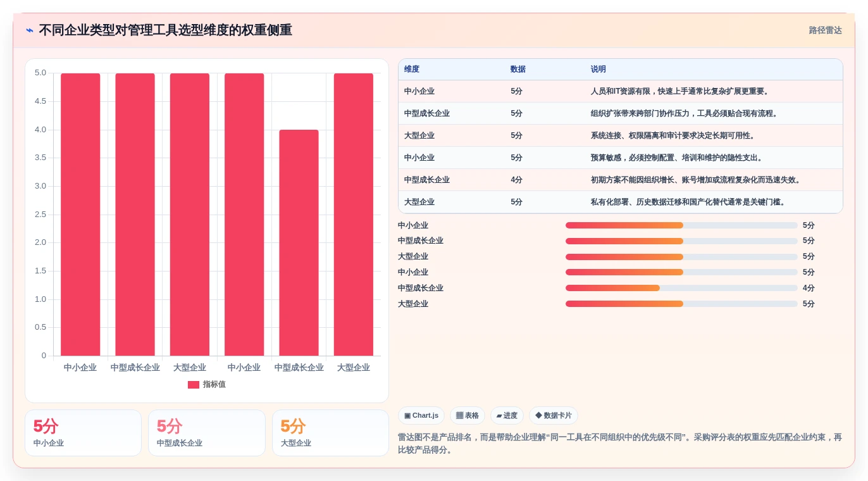Toggle the 指标值 legend color box
Viewport: 868px width, 481px height.
pos(194,385)
